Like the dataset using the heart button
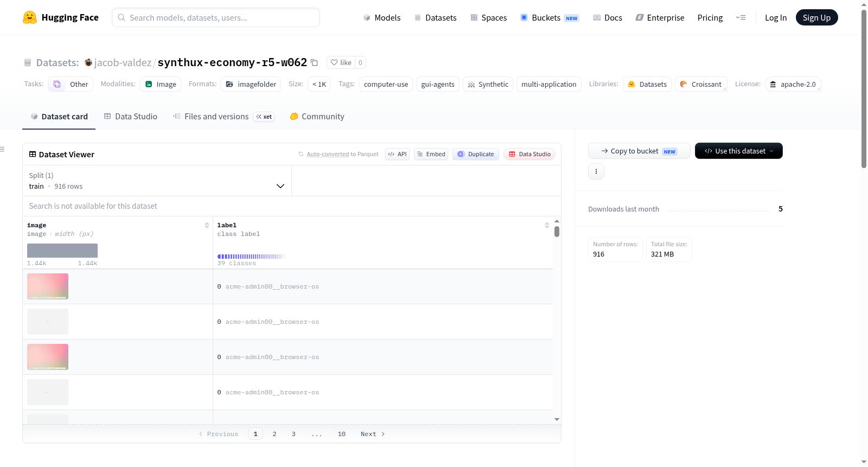Image resolution: width=868 pixels, height=467 pixels. point(341,62)
